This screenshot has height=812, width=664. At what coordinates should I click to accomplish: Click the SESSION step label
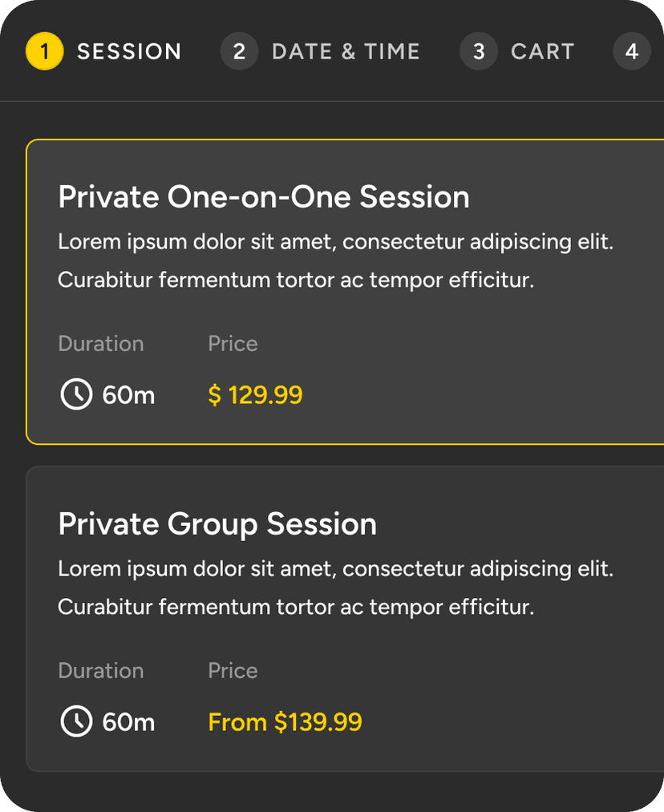[129, 50]
